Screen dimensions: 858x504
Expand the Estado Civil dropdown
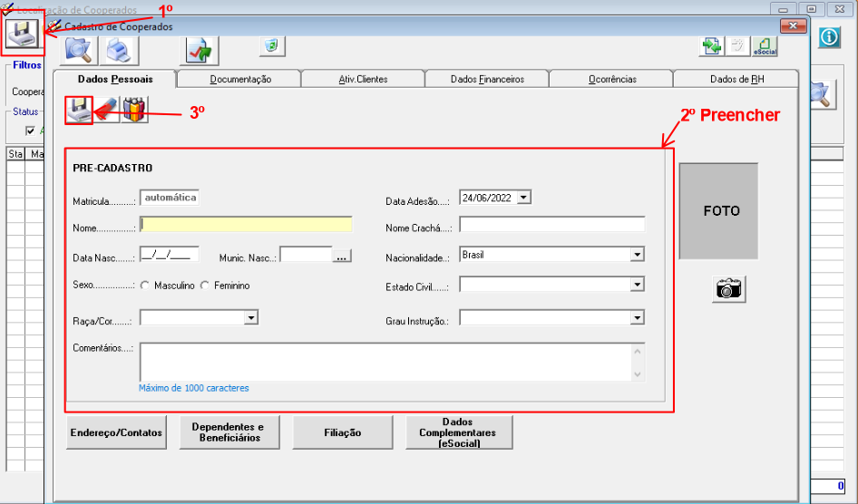pyautogui.click(x=637, y=285)
